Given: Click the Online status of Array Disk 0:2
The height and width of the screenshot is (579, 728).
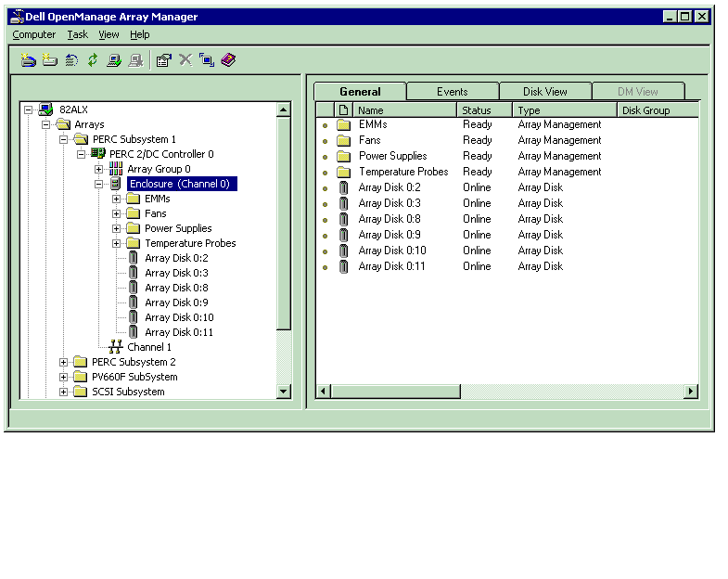Looking at the screenshot, I should [x=477, y=187].
